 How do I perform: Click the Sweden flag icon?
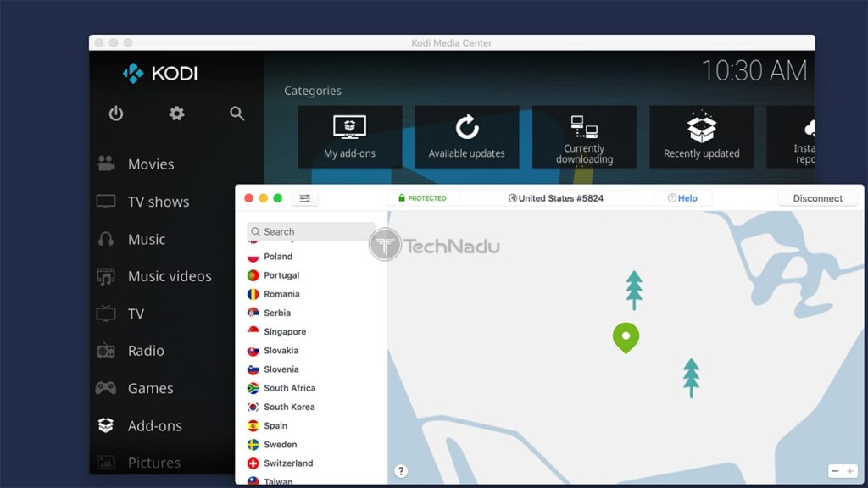(x=253, y=445)
